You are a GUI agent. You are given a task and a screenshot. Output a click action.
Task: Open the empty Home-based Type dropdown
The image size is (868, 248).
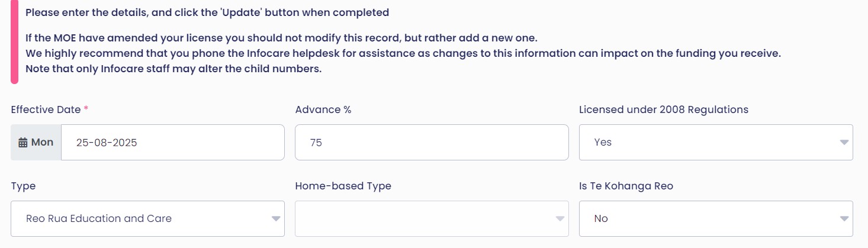423,219
